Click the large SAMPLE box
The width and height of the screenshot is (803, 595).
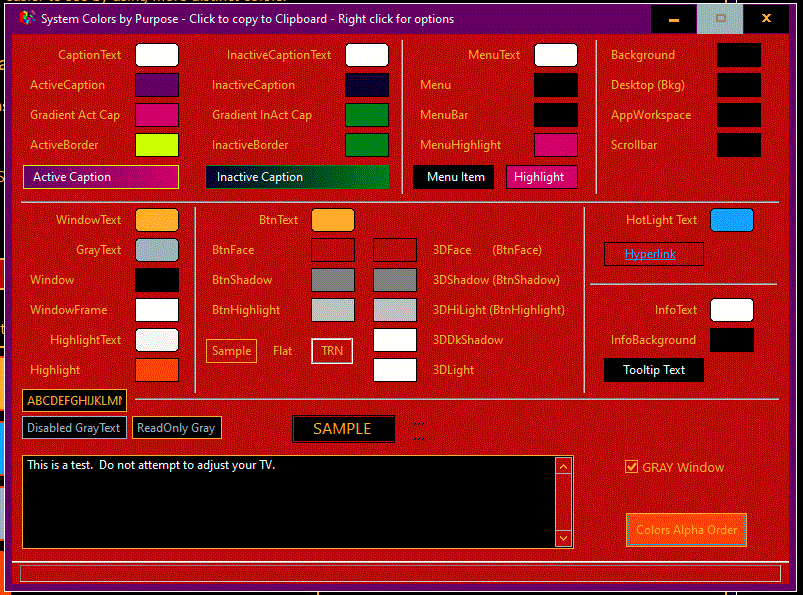343,429
